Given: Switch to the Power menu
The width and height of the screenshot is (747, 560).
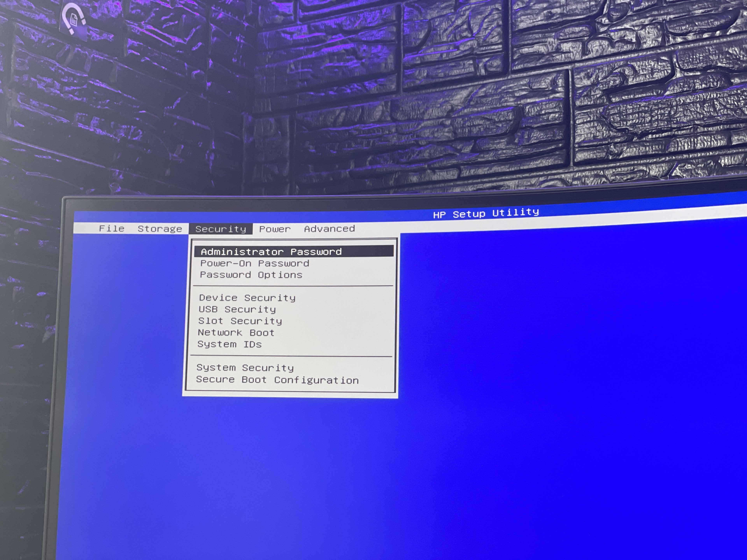Looking at the screenshot, I should (x=274, y=229).
